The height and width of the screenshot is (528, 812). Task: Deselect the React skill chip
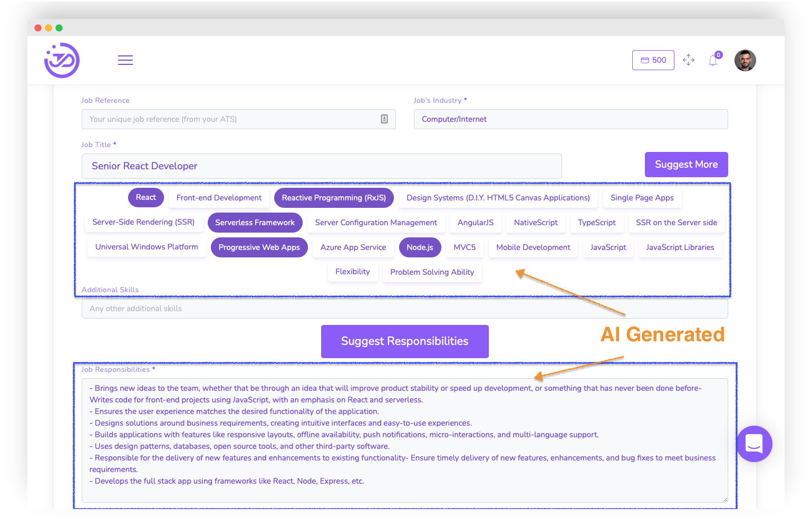point(146,197)
